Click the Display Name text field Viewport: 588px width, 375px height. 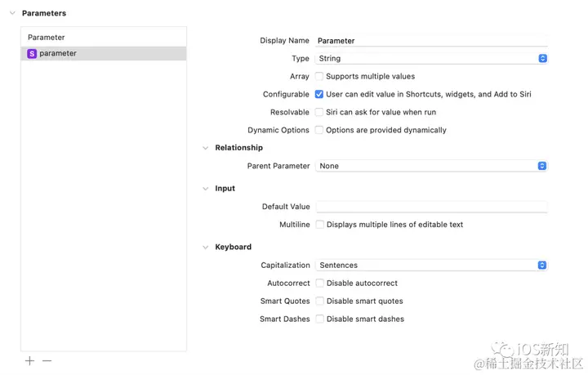pos(430,40)
